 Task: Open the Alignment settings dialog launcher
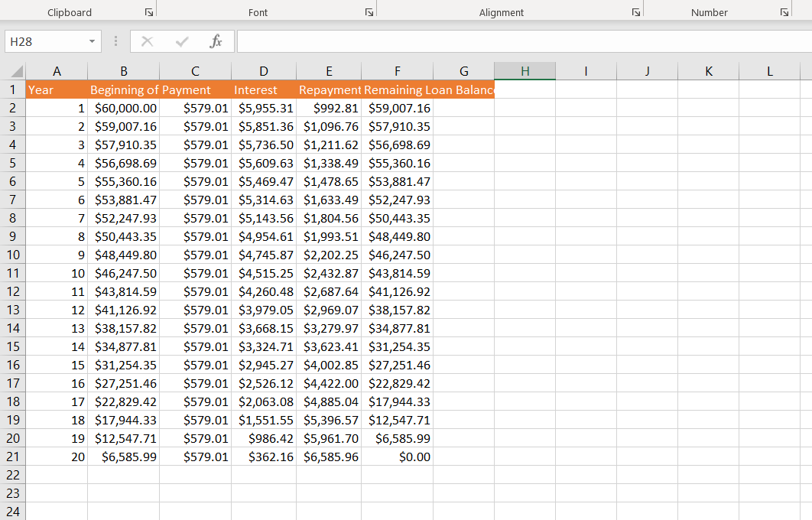pos(636,12)
